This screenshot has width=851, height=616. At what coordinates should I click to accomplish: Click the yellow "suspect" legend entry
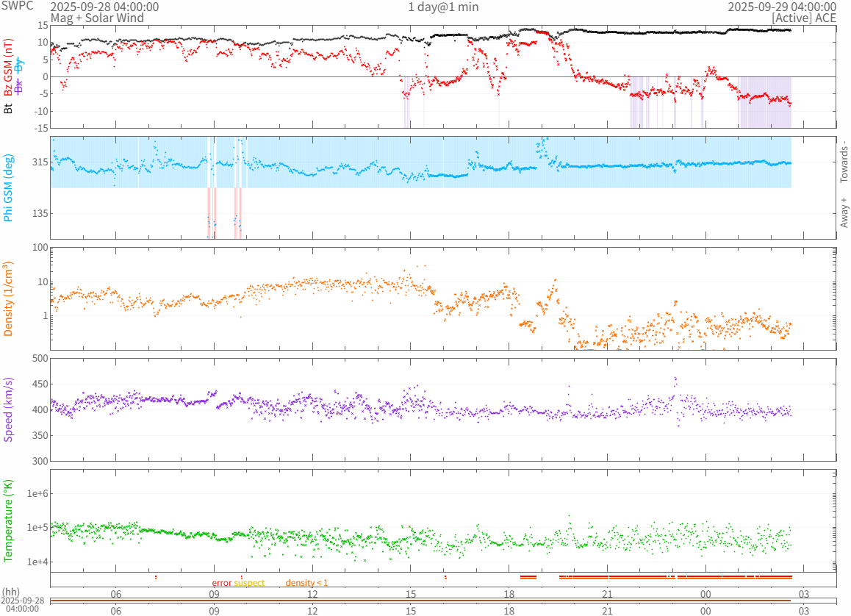(249, 583)
